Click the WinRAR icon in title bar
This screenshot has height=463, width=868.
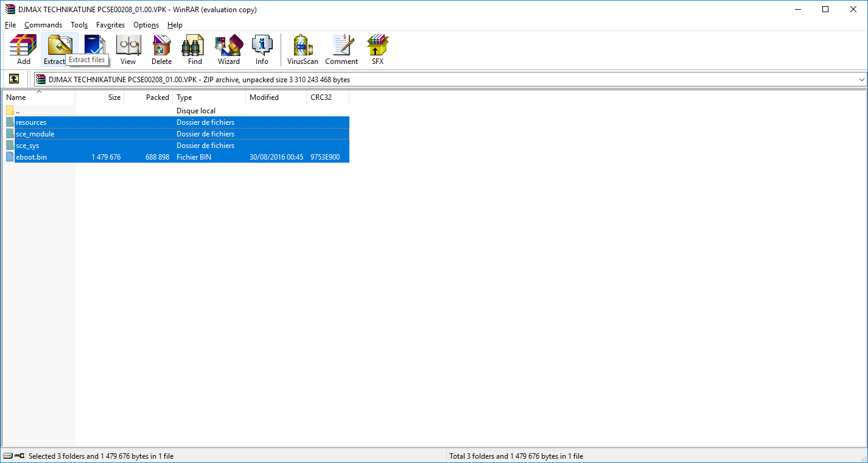pyautogui.click(x=10, y=10)
